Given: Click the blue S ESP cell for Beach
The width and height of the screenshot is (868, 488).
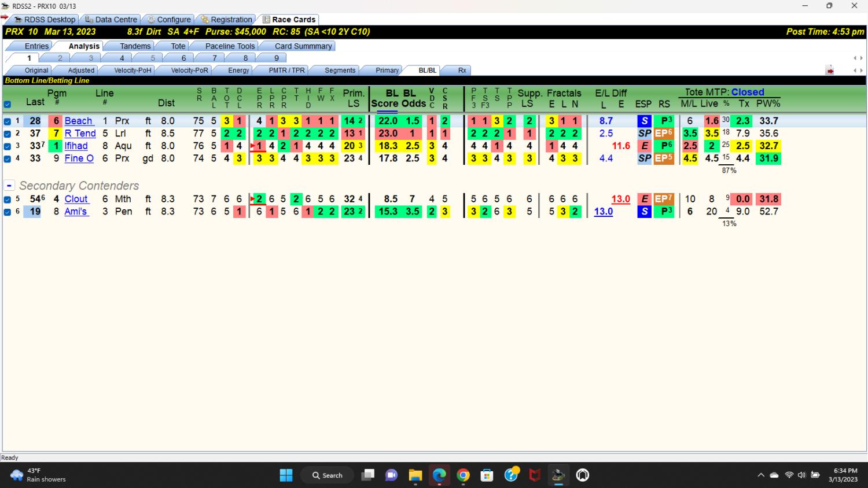Looking at the screenshot, I should tap(644, 121).
